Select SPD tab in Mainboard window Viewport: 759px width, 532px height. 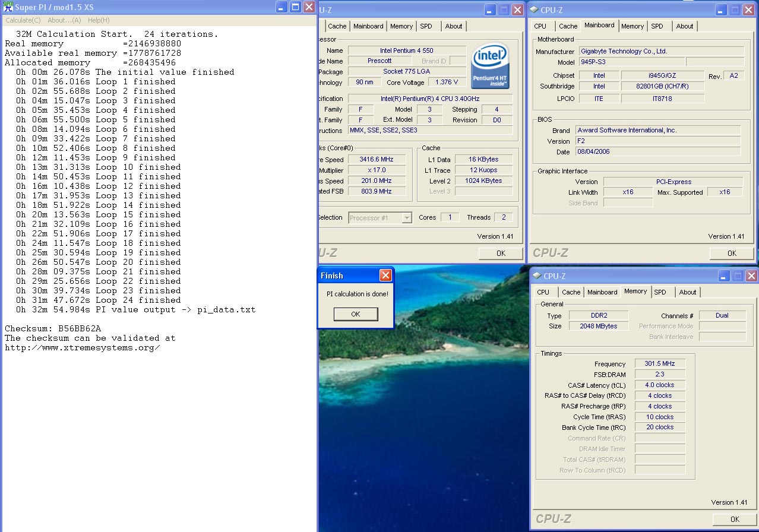pos(657,26)
